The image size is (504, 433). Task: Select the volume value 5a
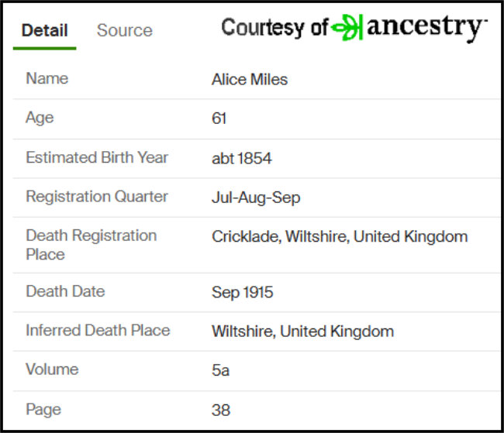220,370
